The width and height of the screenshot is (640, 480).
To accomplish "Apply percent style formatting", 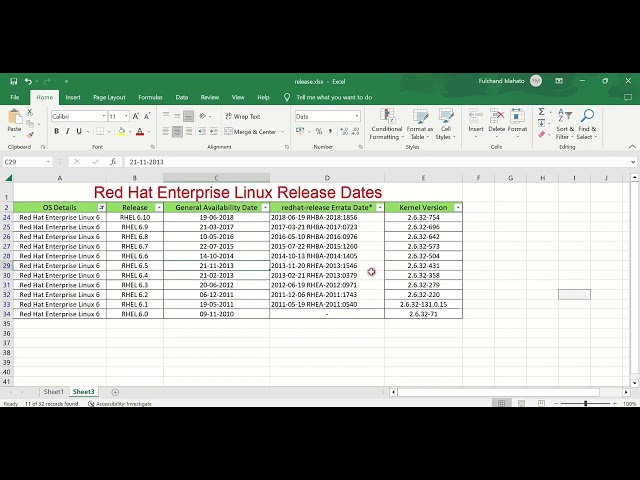I will click(x=318, y=131).
